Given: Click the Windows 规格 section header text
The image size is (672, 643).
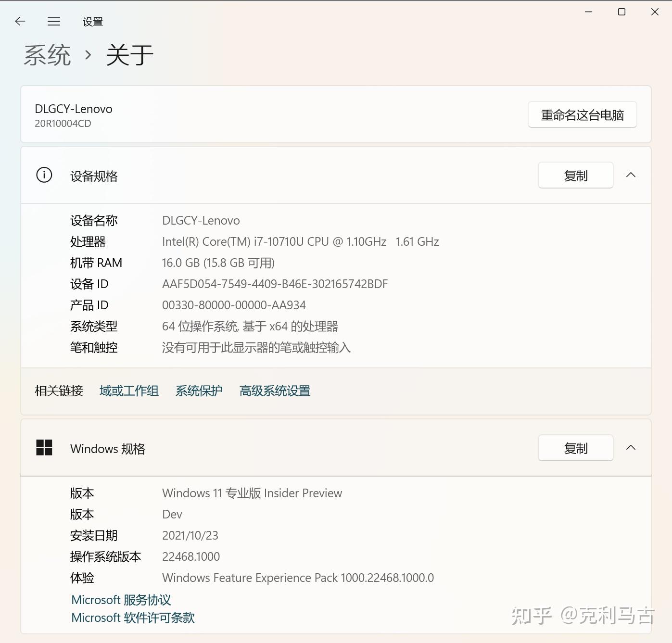Looking at the screenshot, I should 108,449.
